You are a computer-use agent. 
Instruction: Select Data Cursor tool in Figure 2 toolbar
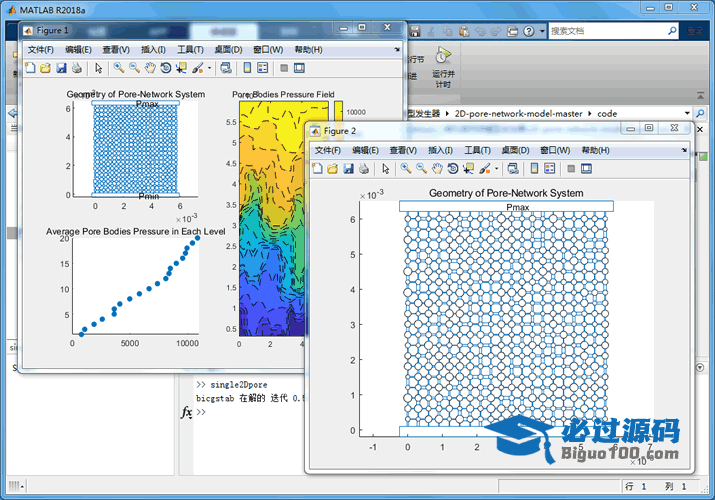[468, 169]
